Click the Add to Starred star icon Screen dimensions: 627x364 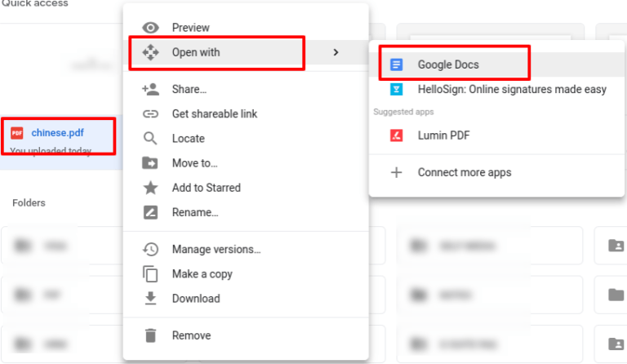(x=150, y=188)
